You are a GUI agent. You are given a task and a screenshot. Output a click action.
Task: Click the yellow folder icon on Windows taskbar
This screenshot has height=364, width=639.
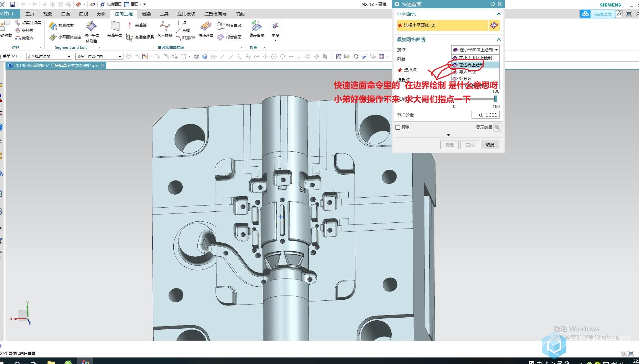(51, 362)
